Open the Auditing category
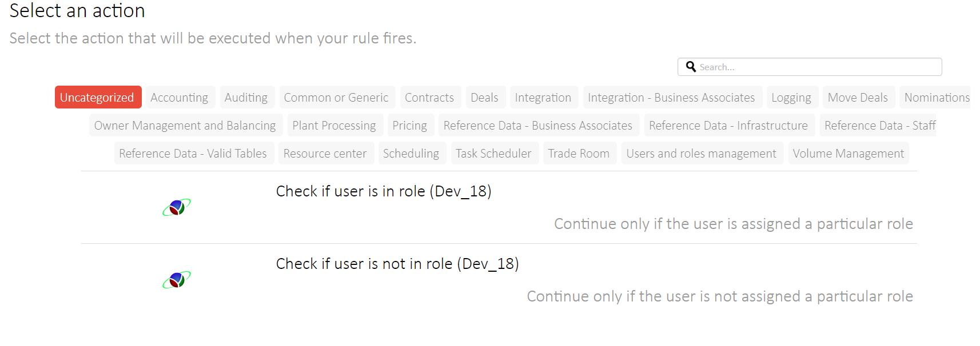This screenshot has height=346, width=980. coord(246,98)
